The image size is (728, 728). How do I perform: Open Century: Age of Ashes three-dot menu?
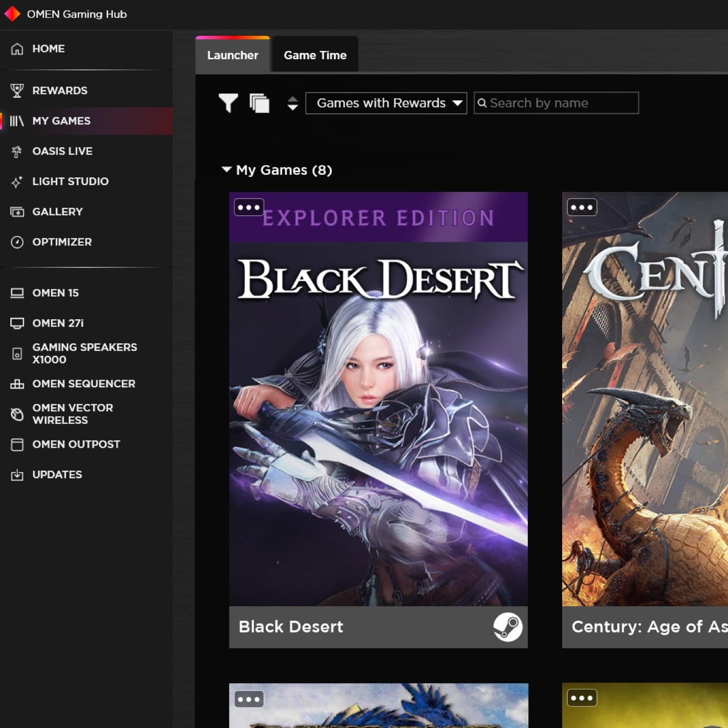point(581,207)
